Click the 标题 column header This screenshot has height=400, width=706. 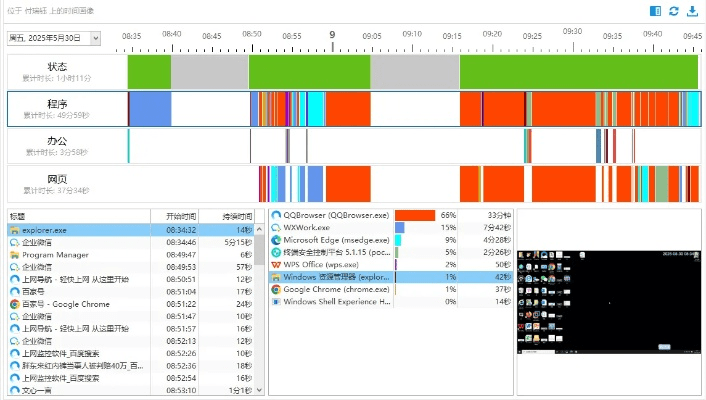[78, 216]
